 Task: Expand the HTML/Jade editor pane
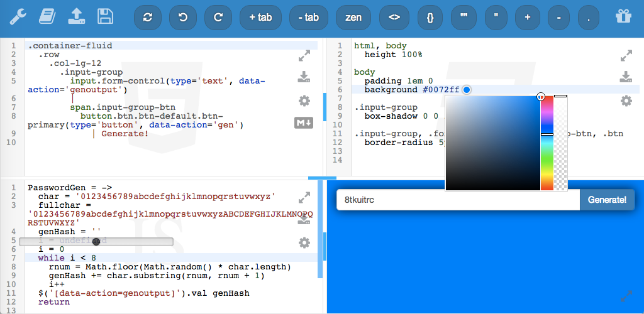304,56
